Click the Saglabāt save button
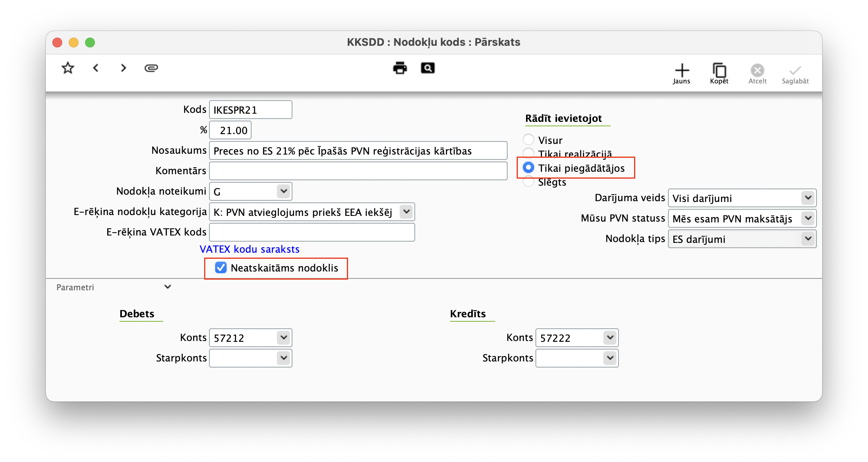Screen dimensions: 868x462 coord(795,74)
